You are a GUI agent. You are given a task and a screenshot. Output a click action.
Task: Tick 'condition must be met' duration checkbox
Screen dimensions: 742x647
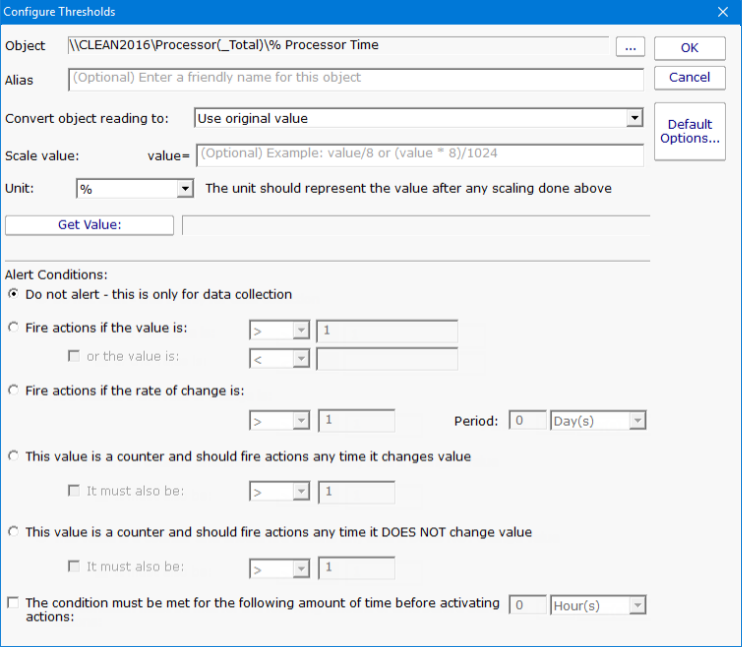[13, 603]
